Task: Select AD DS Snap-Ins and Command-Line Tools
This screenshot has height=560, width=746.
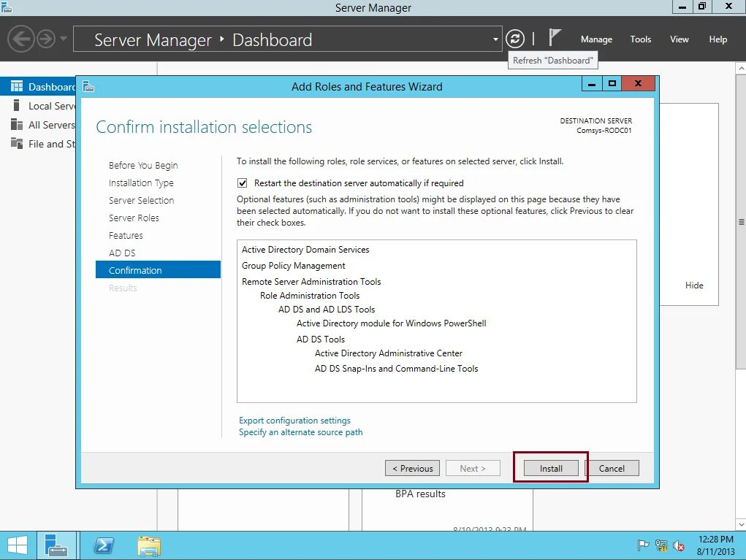Action: [x=396, y=369]
